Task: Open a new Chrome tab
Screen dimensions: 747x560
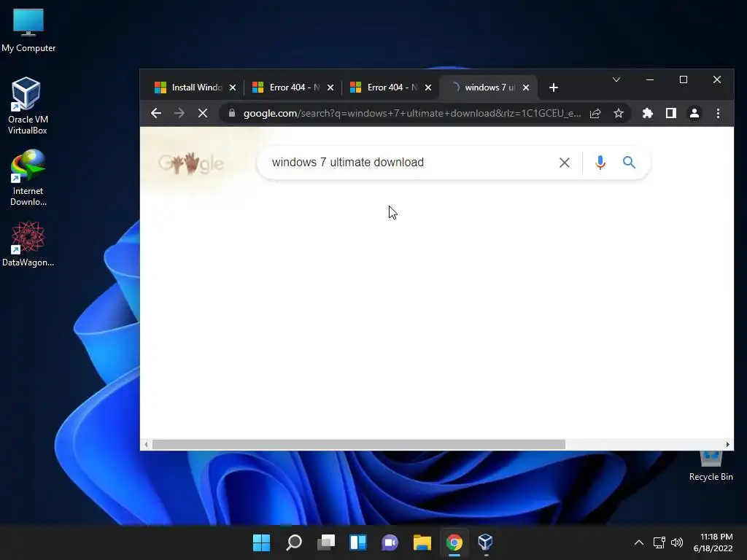Action: pyautogui.click(x=553, y=87)
